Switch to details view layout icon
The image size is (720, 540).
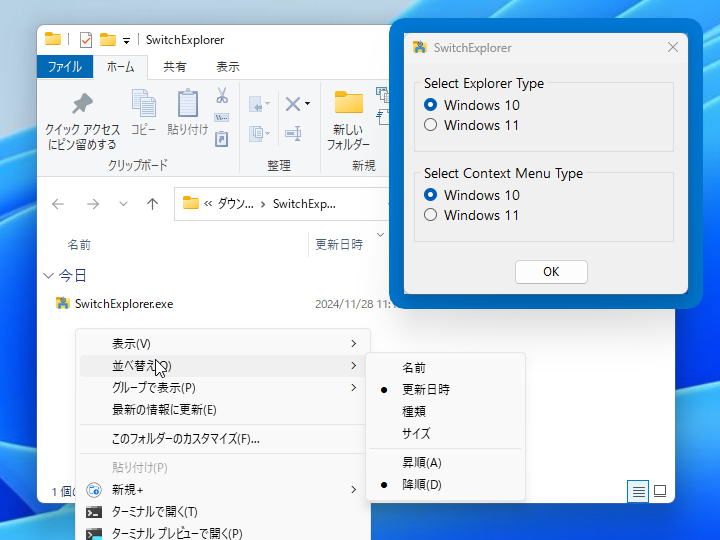638,491
